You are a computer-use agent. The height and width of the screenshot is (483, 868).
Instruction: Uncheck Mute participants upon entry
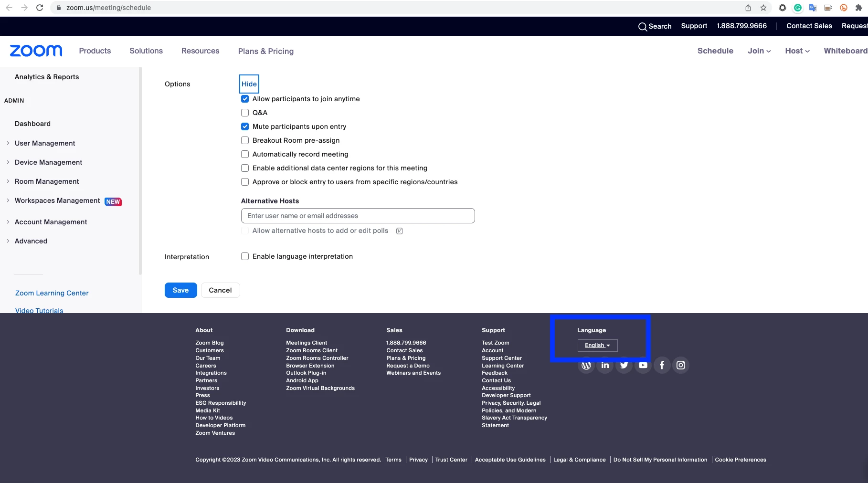pyautogui.click(x=245, y=126)
